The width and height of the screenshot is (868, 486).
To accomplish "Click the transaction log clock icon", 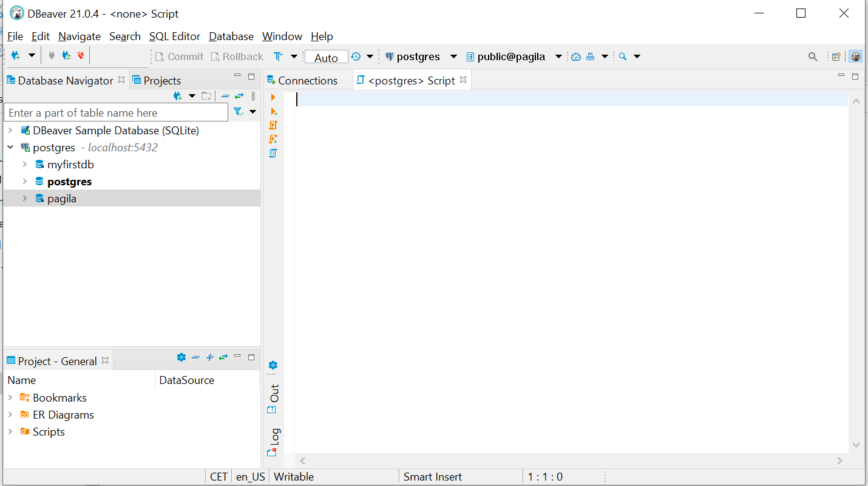I will click(356, 56).
